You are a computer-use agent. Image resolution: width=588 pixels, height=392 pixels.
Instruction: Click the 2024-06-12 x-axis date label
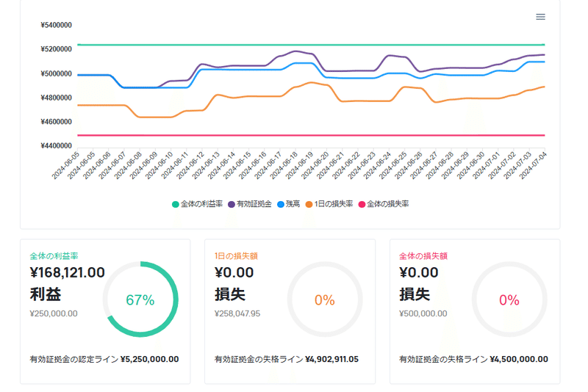pos(190,165)
